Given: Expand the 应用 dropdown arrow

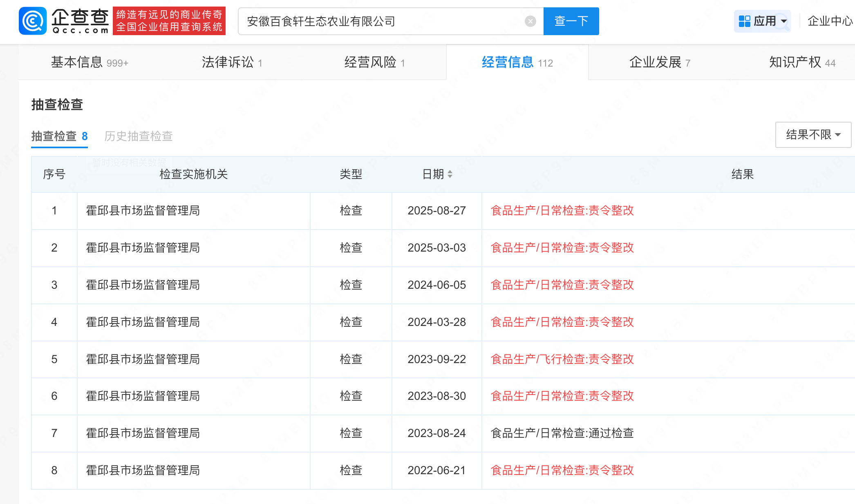Looking at the screenshot, I should 784,21.
